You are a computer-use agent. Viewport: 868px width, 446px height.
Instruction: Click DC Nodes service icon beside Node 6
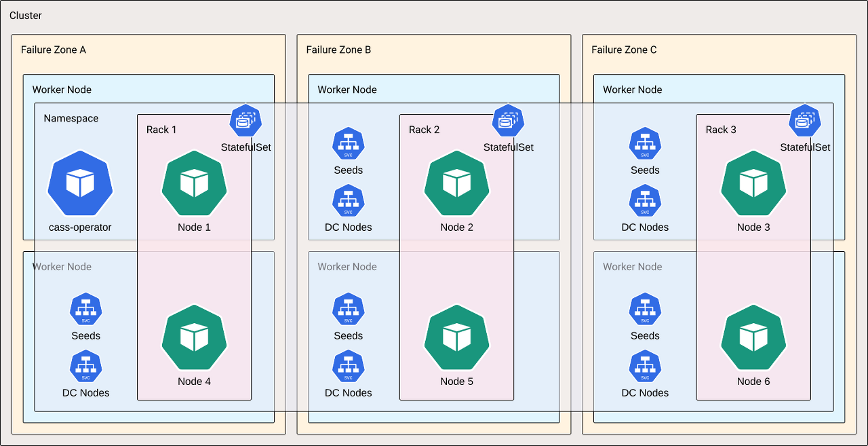click(x=645, y=366)
